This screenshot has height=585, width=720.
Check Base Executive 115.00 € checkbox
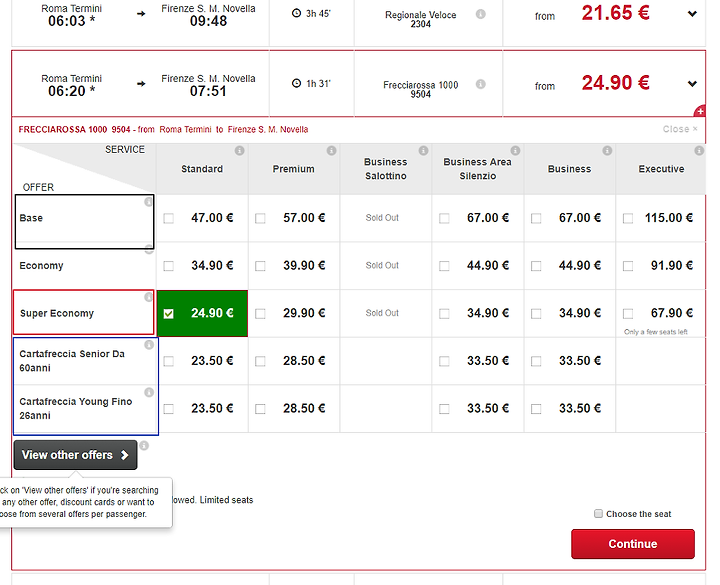pos(628,218)
